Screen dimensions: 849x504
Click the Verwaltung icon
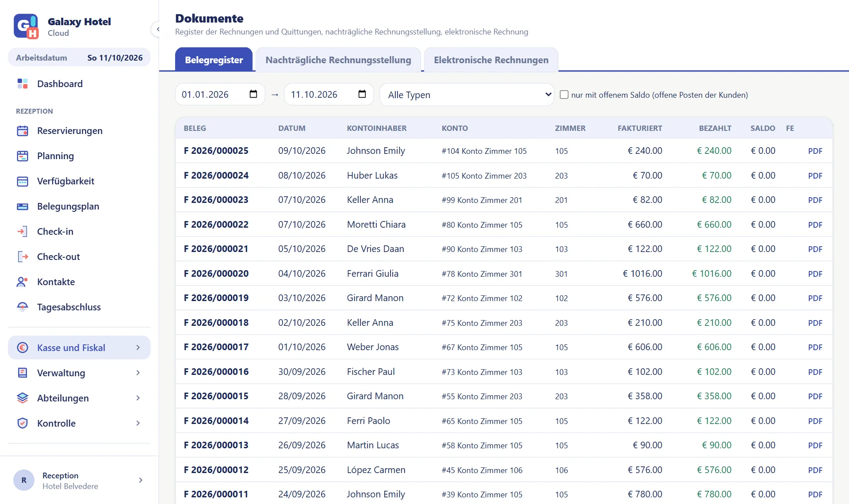pyautogui.click(x=23, y=373)
